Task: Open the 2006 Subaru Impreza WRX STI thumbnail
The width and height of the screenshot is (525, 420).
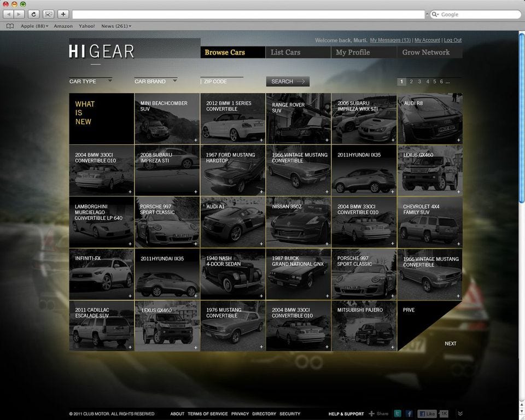Action: [x=364, y=119]
